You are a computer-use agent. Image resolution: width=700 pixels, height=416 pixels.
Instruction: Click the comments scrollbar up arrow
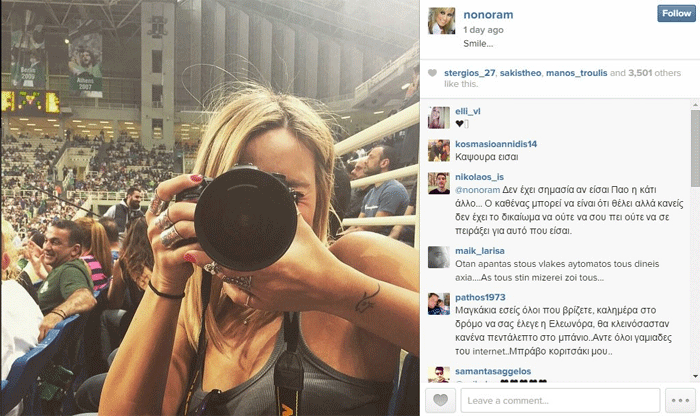point(695,105)
